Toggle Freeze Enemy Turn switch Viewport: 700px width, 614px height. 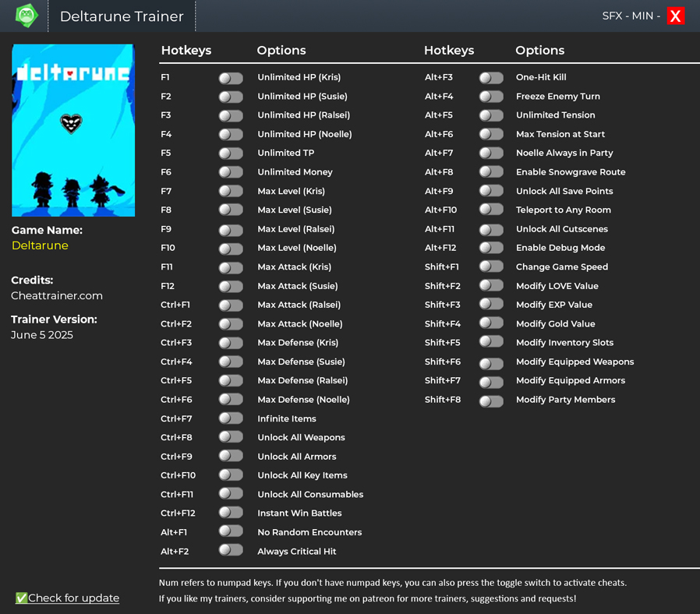click(491, 97)
